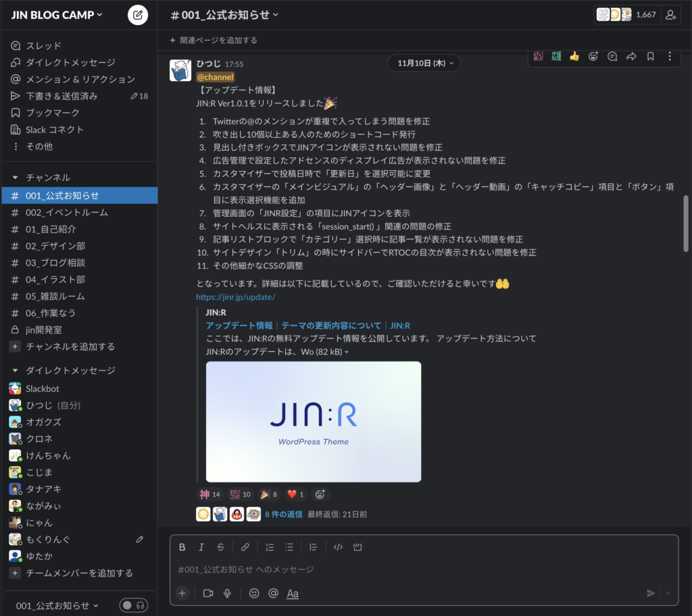
Task: Insert ordered list in composer
Action: 270,547
